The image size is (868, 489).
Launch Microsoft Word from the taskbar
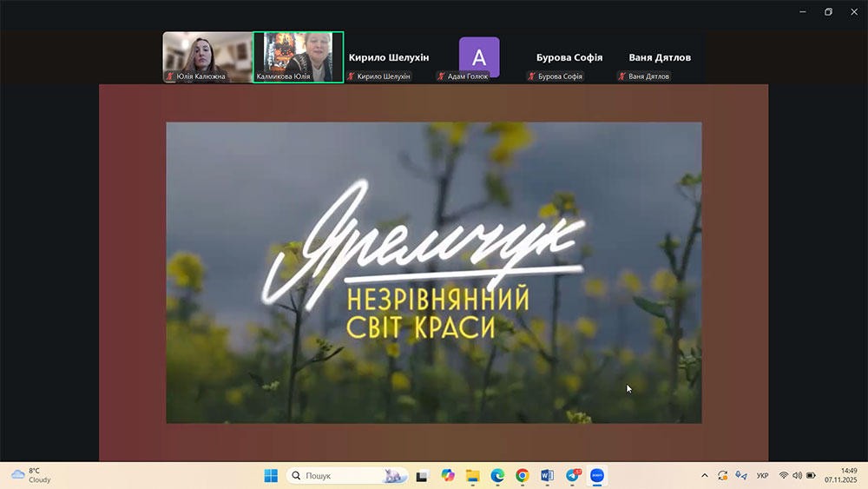coord(547,475)
